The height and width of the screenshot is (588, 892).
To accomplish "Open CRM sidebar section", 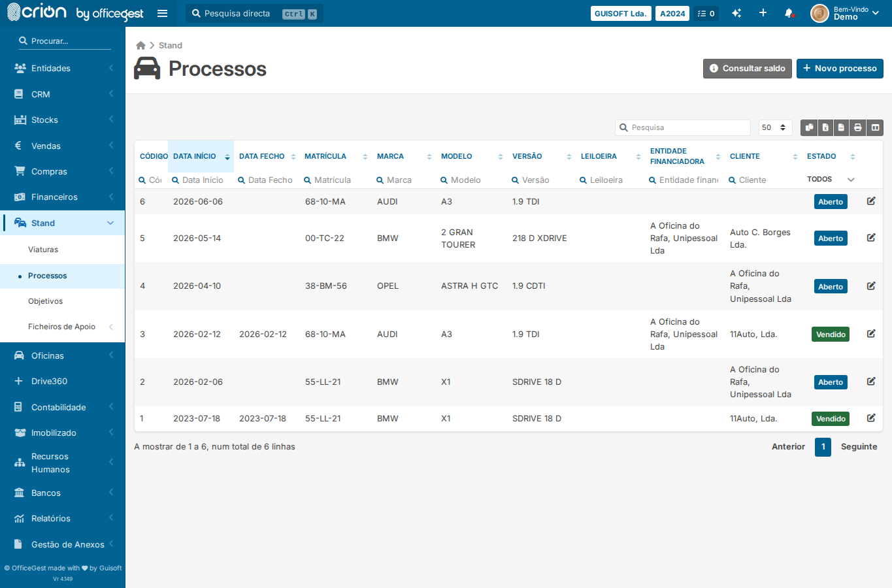I will (63, 94).
